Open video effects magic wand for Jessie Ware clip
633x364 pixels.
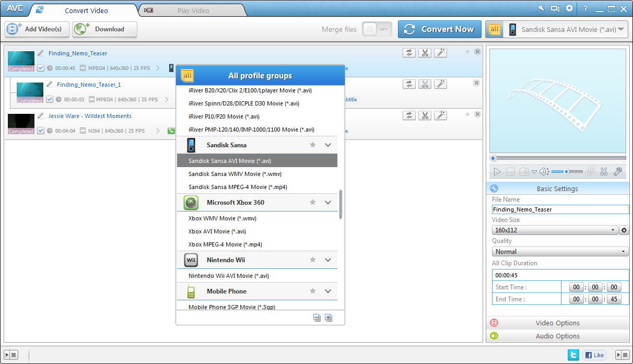[x=441, y=115]
